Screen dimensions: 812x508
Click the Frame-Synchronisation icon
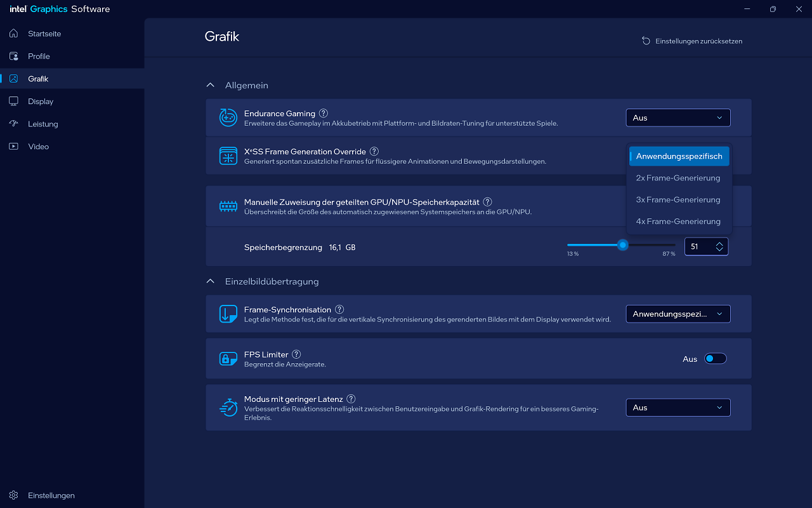(x=228, y=314)
